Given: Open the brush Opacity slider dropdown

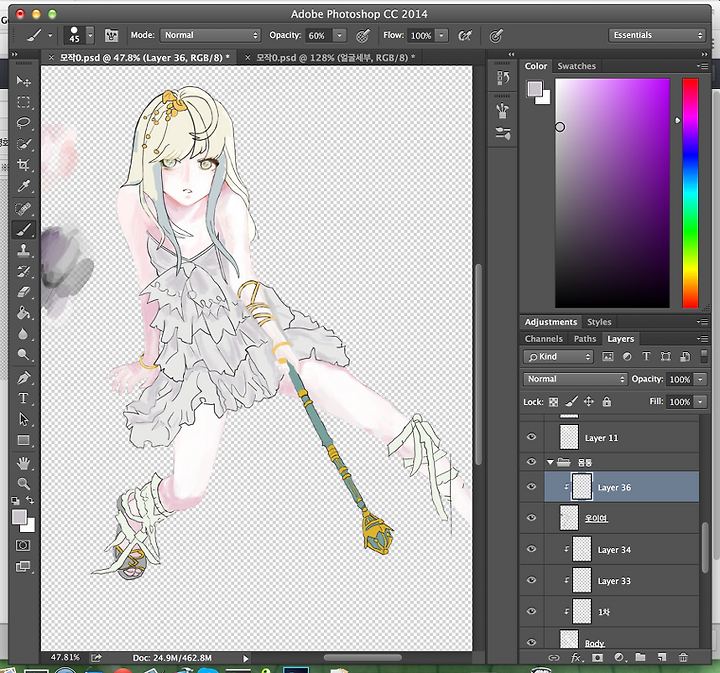Looking at the screenshot, I should point(339,35).
